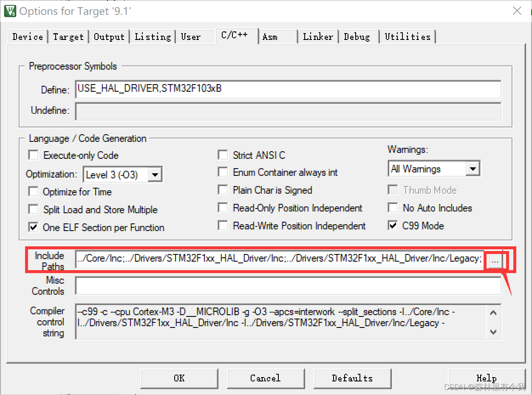This screenshot has width=532, height=395.
Task: Click the Defaults button
Action: [x=352, y=378]
